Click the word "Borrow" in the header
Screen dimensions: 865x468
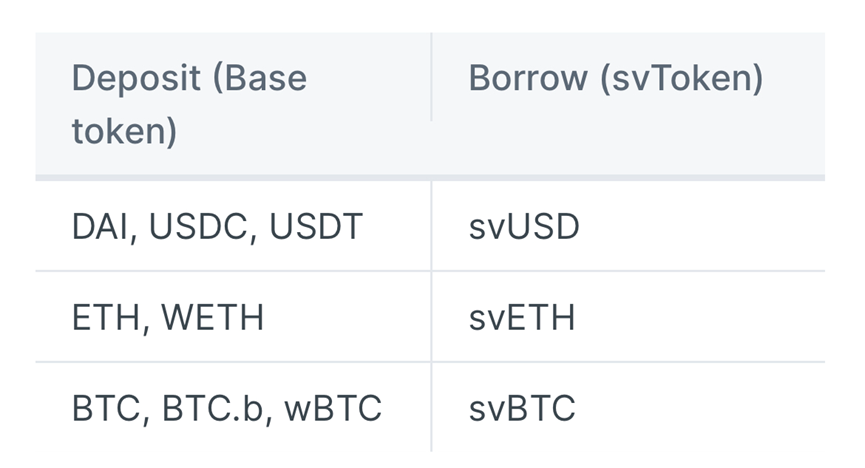click(x=528, y=79)
